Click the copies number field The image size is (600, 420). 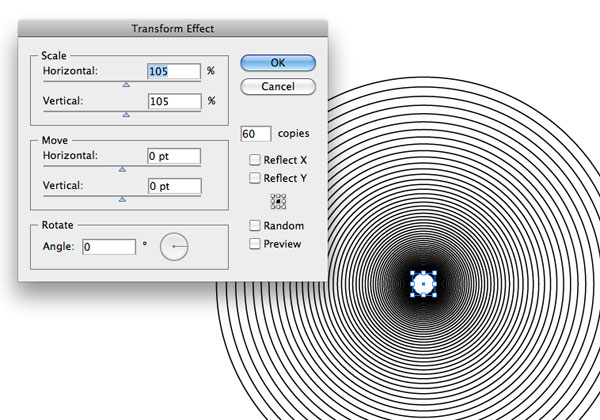tap(256, 134)
